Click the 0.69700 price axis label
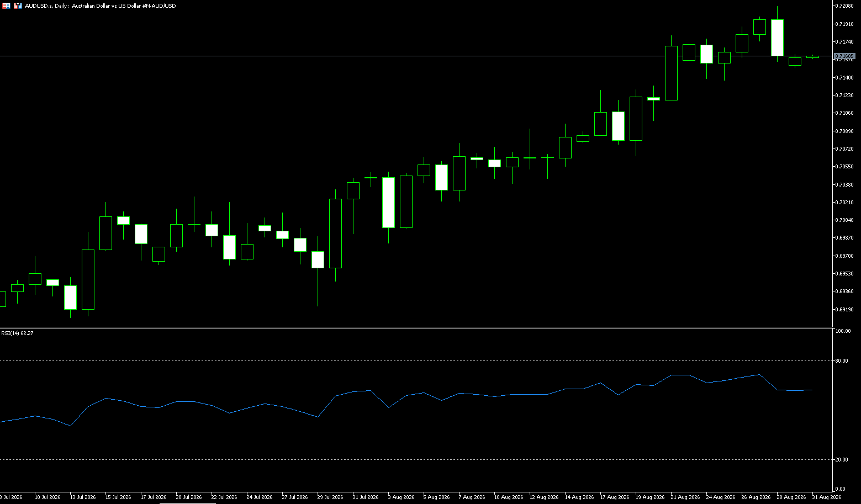Screen dimensions: 861x504 846,256
